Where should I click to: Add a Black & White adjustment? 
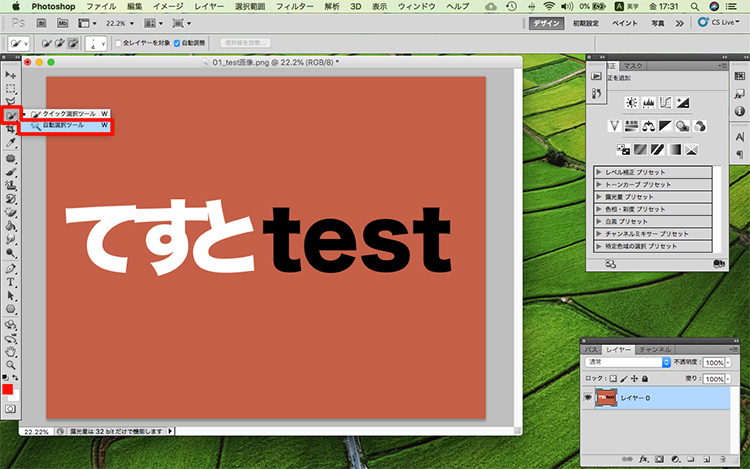(665, 126)
